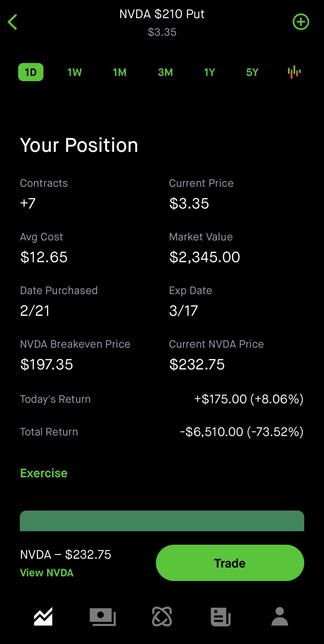The width and height of the screenshot is (324, 644).
Task: Open the account profile tab icon
Action: tap(279, 616)
